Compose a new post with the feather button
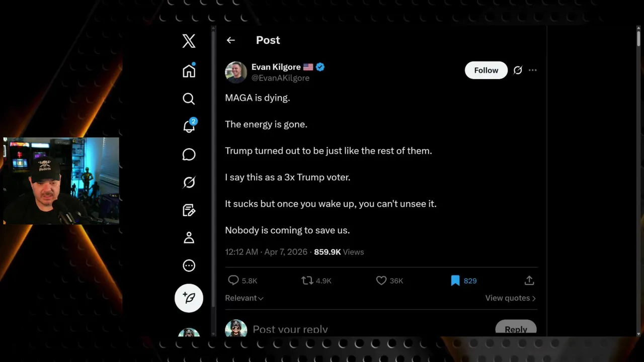Screen dimensions: 644x362 pyautogui.click(x=189, y=298)
